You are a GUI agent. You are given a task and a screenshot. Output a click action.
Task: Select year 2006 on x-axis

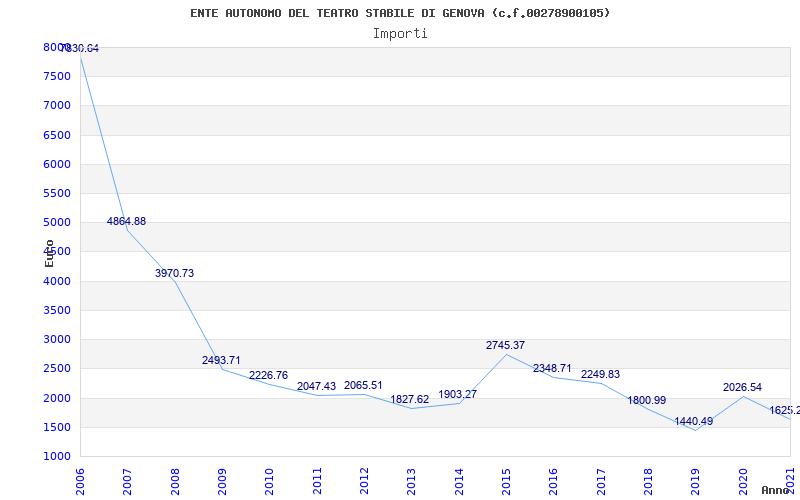[81, 478]
